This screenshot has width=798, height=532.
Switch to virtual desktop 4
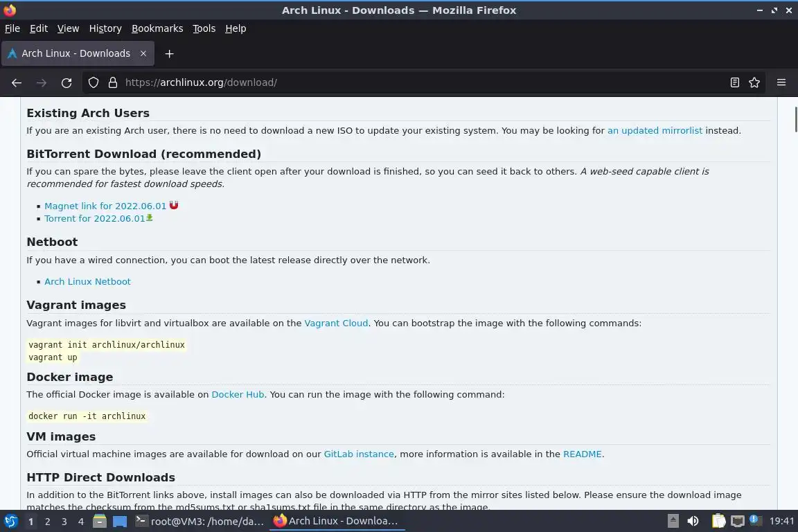81,522
